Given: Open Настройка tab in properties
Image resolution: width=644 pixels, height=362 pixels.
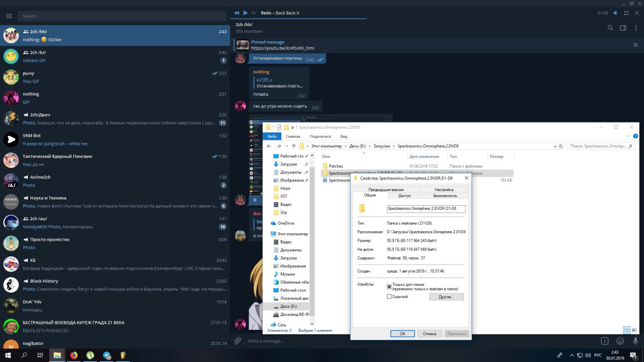Looking at the screenshot, I should 444,189.
